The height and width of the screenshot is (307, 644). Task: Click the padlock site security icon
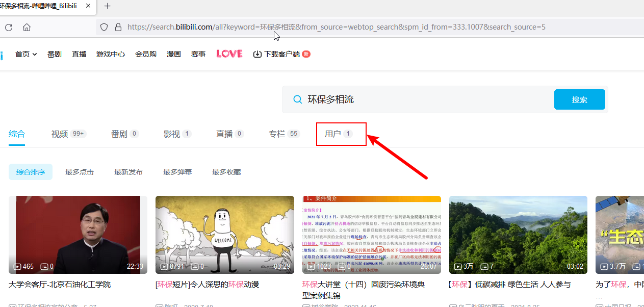tap(118, 27)
